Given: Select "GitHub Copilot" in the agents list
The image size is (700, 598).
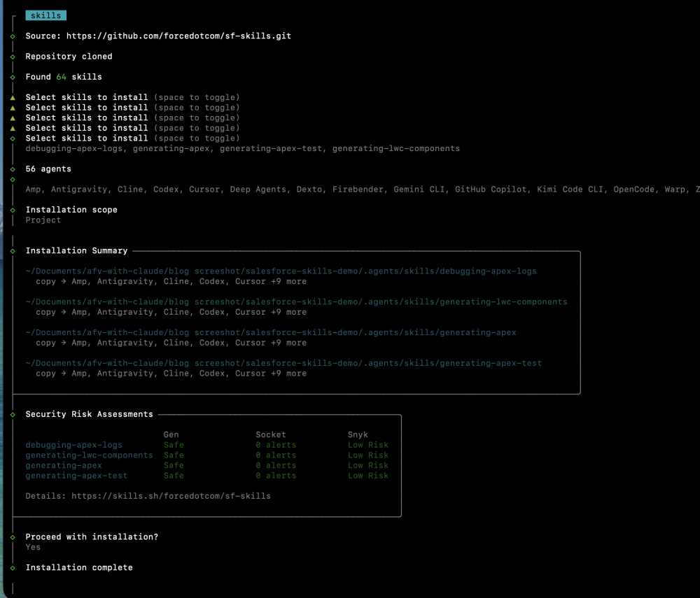Looking at the screenshot, I should 491,190.
